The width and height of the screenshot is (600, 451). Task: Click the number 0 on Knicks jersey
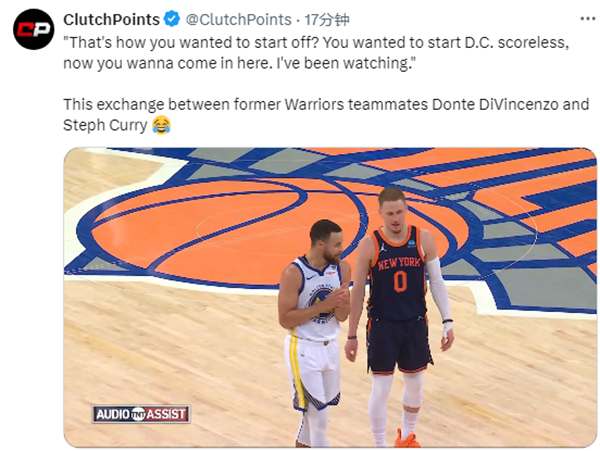(400, 281)
